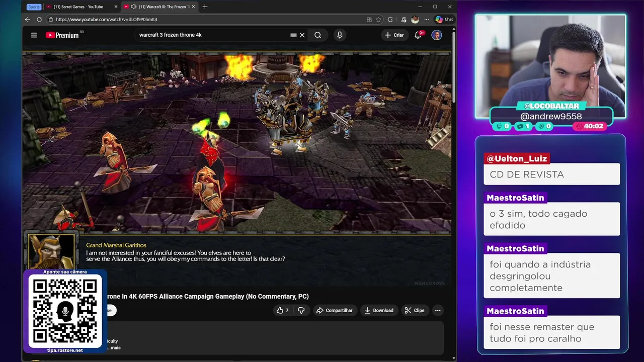Open Copilot Chat in the browser
644x362 pixels.
click(444, 19)
